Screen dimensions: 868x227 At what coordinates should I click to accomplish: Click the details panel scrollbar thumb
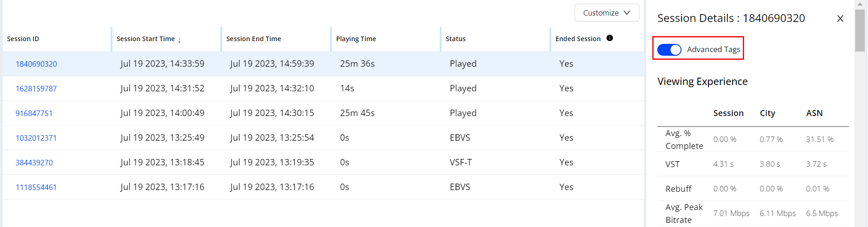(860, 30)
